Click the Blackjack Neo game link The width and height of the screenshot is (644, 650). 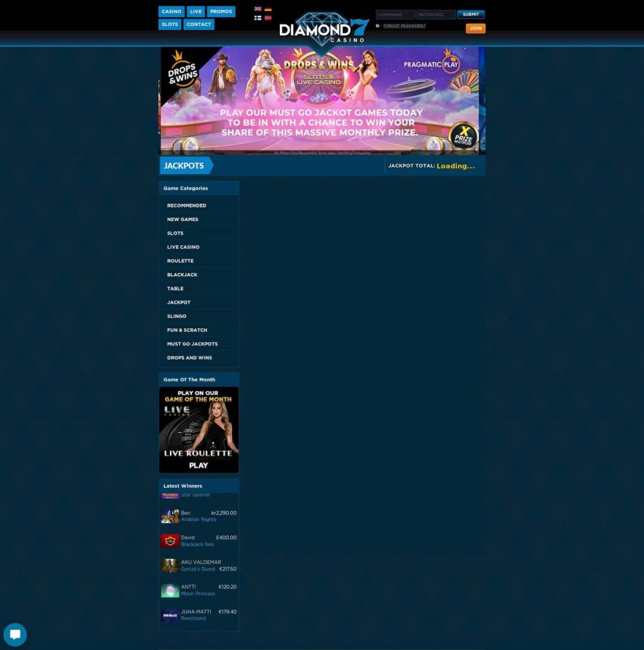tap(197, 544)
